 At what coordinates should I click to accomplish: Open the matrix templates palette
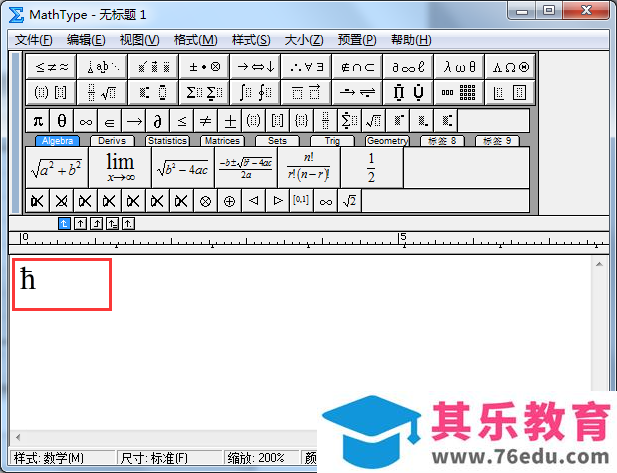pyautogui.click(x=459, y=92)
